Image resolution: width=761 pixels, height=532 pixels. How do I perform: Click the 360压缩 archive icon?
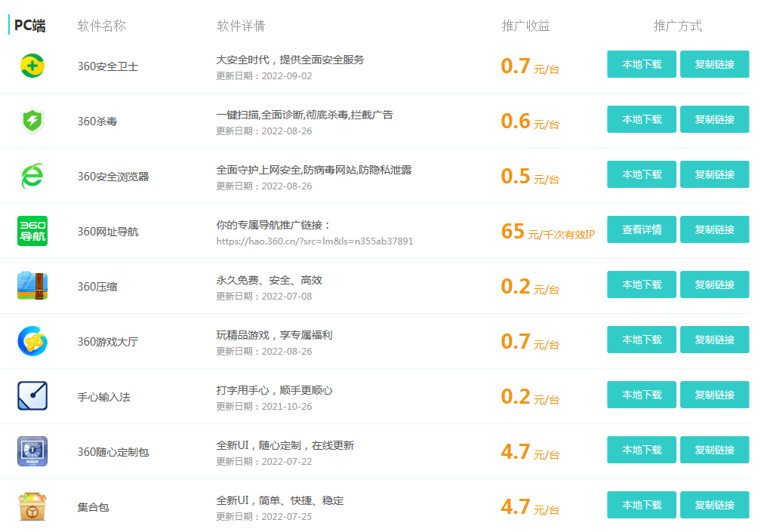[x=32, y=286]
